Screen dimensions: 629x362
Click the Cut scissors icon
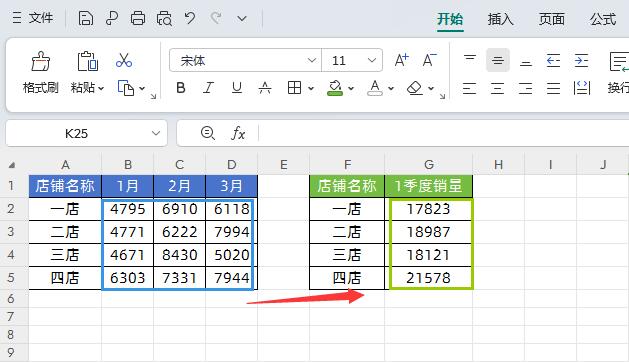124,61
